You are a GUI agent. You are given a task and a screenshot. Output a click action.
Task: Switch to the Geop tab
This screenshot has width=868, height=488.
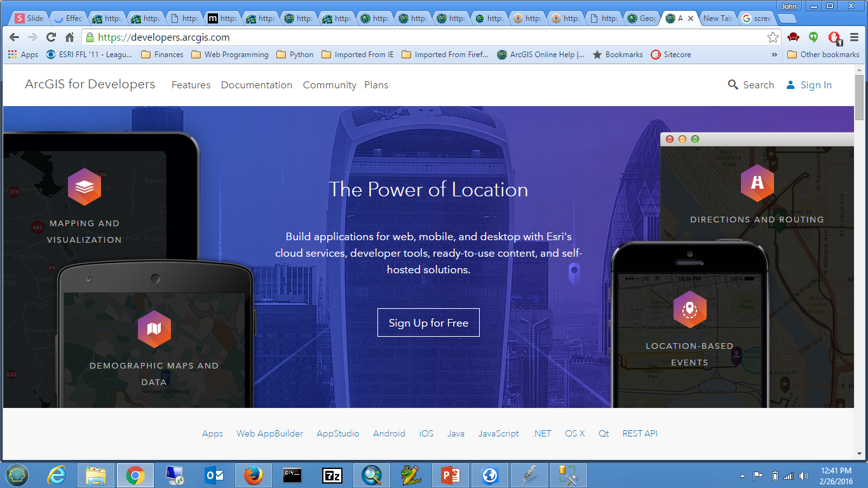(642, 18)
